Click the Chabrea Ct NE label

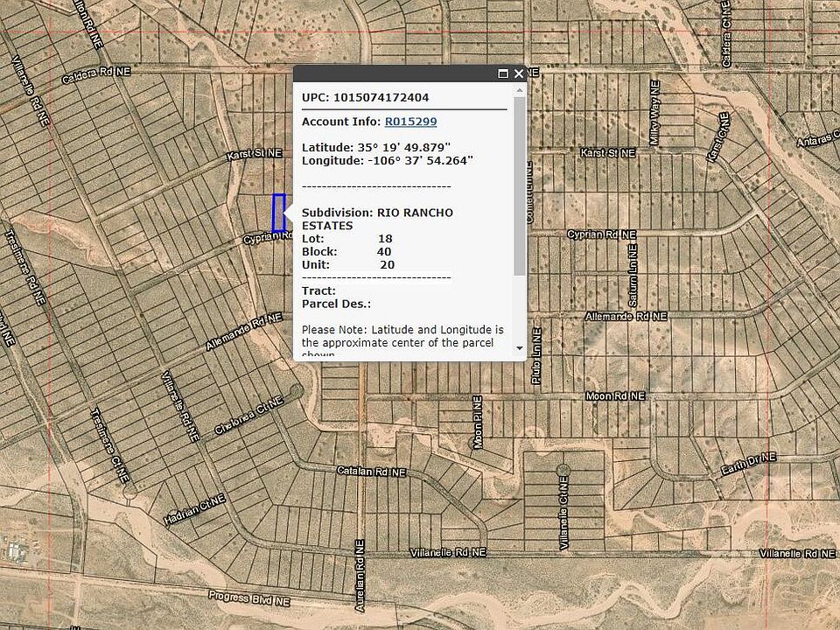coord(248,416)
